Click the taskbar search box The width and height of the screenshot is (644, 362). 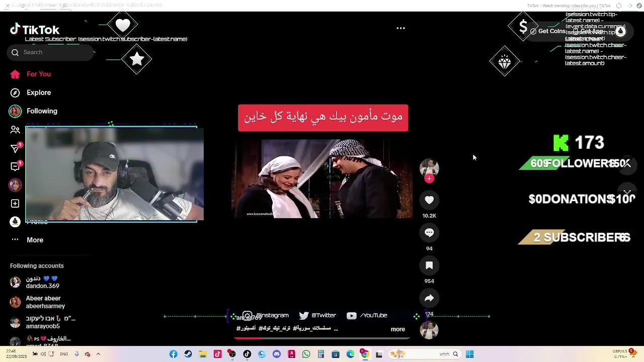pyautogui.click(x=425, y=354)
